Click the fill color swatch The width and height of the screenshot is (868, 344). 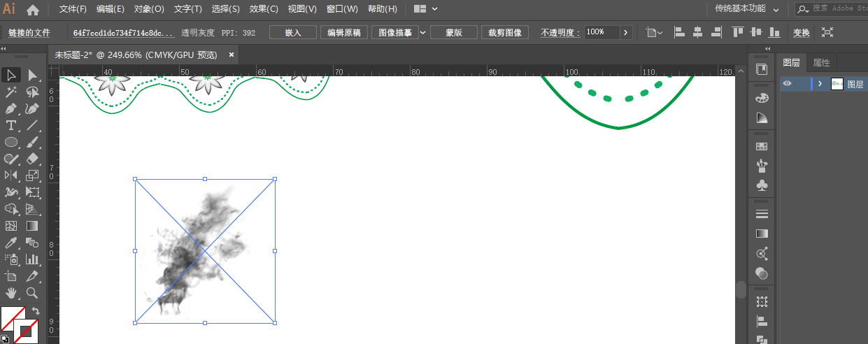11,318
